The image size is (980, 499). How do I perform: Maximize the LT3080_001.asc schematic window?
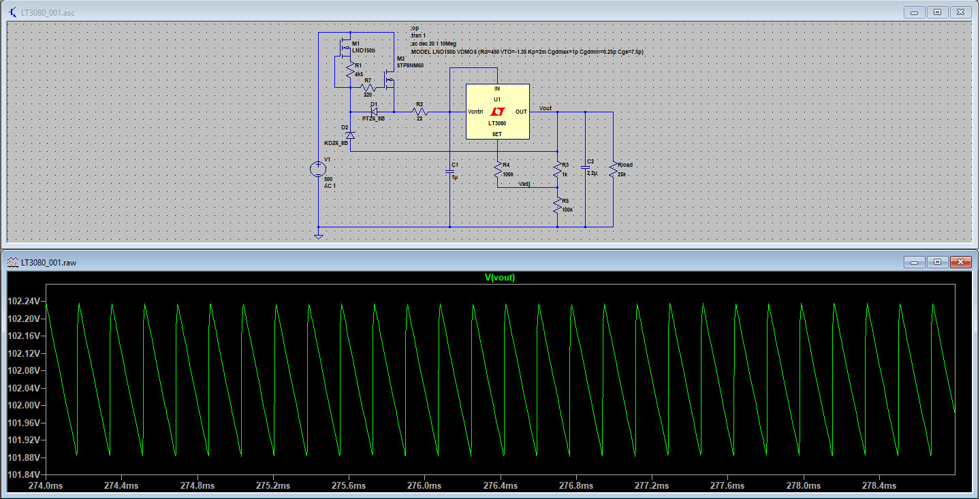click(x=937, y=12)
